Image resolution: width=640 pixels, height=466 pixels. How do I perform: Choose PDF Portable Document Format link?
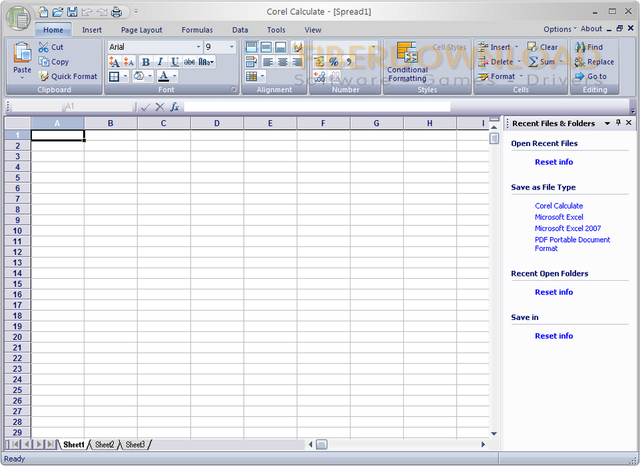tap(572, 244)
